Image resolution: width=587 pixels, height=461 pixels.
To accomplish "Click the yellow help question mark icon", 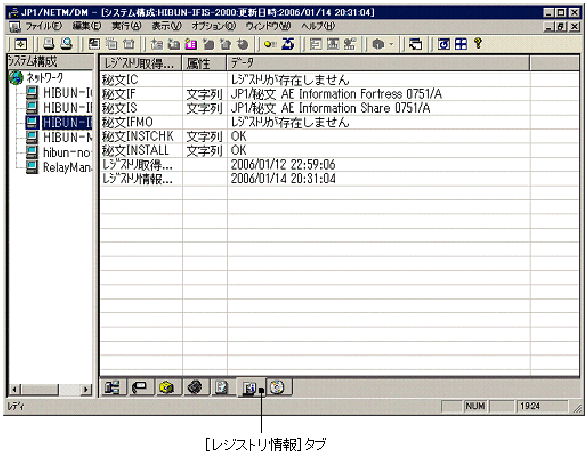I will click(x=478, y=43).
